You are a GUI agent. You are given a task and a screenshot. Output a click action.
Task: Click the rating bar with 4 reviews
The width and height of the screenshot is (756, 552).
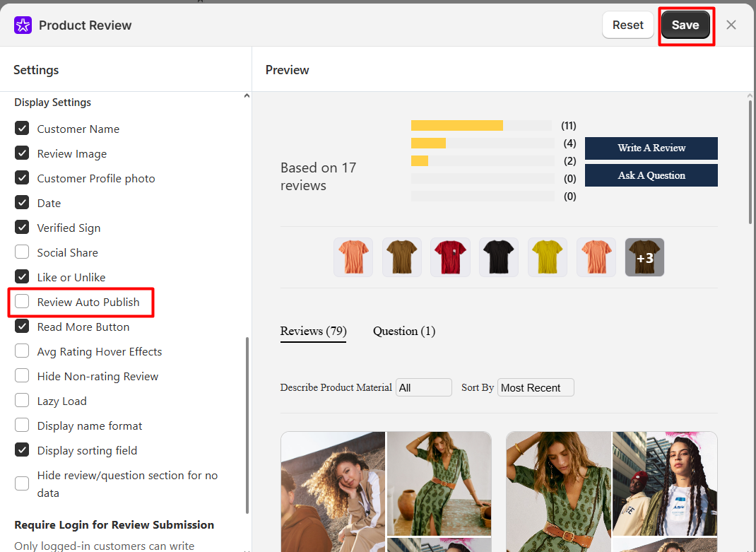tap(483, 143)
